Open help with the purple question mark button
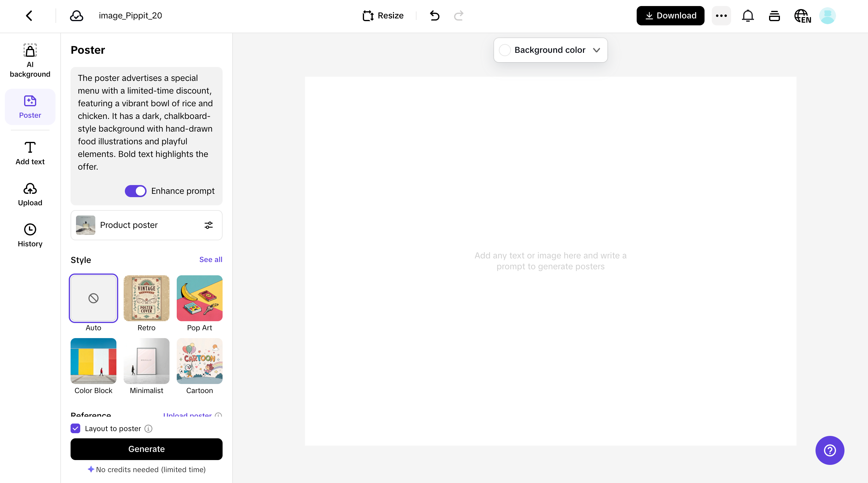Screen dimensions: 868x483 (830, 450)
